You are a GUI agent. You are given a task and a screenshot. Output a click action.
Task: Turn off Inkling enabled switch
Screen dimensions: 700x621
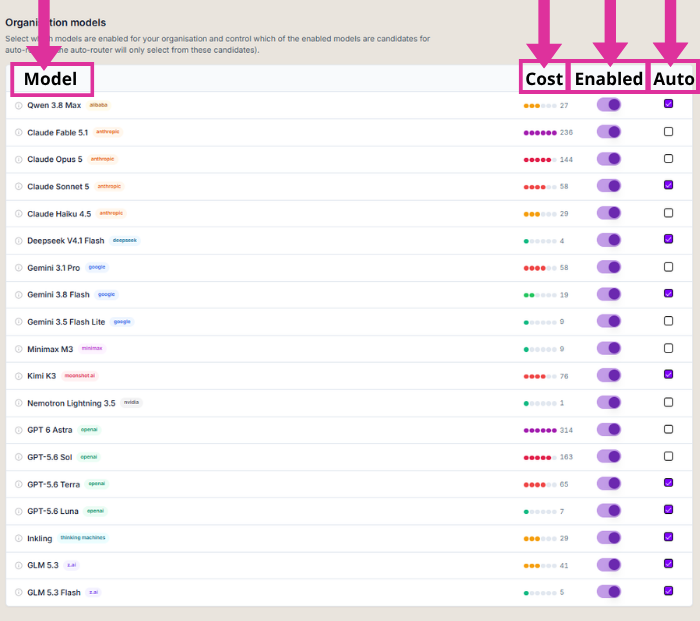[x=608, y=538]
